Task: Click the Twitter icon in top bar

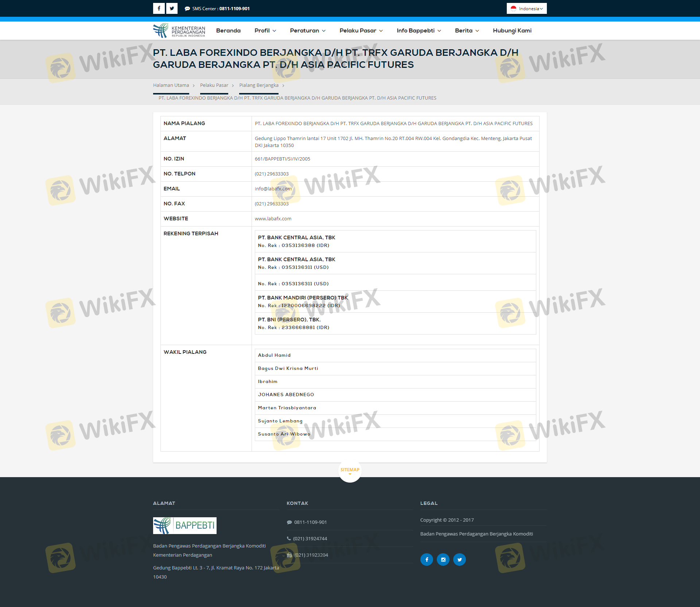Action: (172, 8)
